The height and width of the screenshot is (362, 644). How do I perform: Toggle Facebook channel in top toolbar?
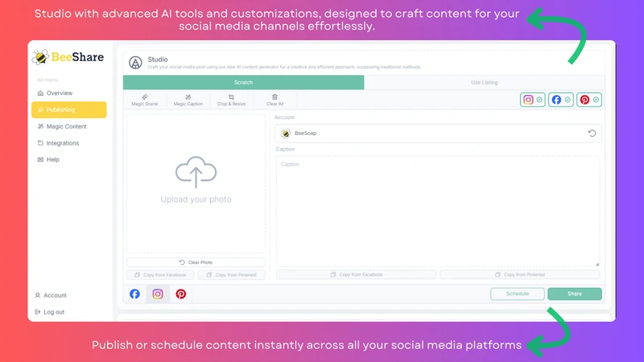560,100
